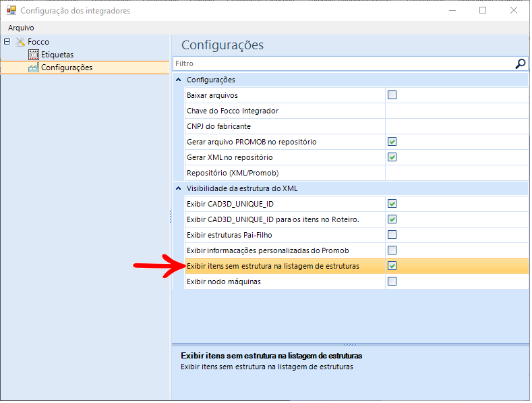Click the vertical splitter grip between panels
The width and height of the screenshot is (532, 403).
(x=171, y=217)
